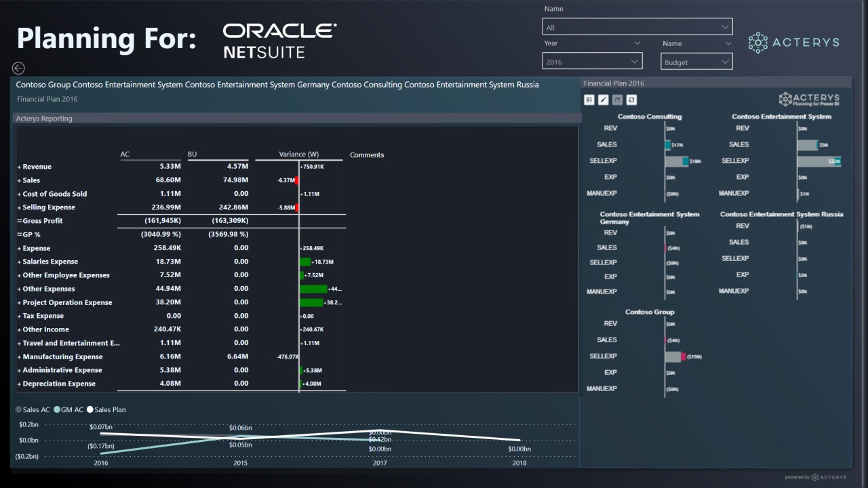Click Selling Expense AC value 236.99M
Image resolution: width=868 pixels, height=488 pixels.
click(166, 207)
